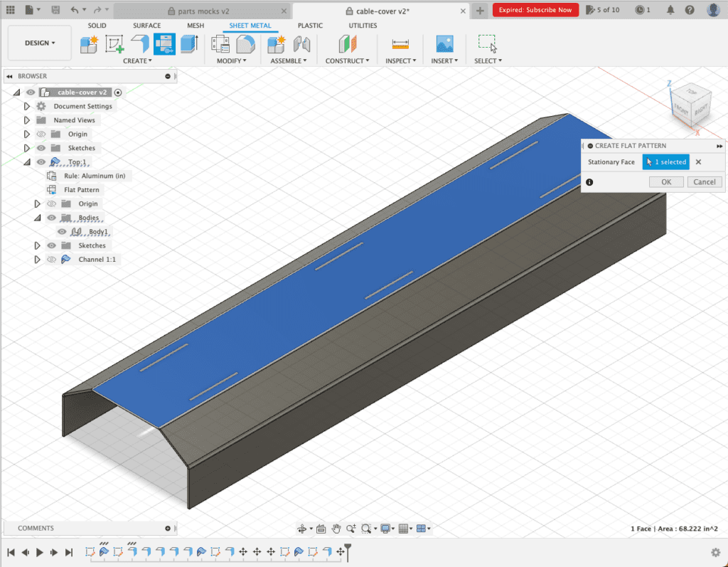
Task: Switch to the PLASTIC tab
Action: [x=311, y=25]
